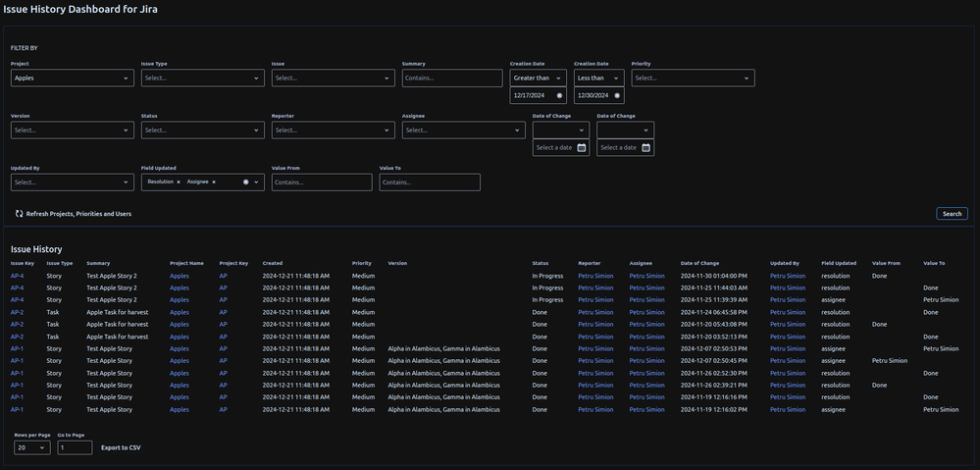Open AP-4 link in 2024-11-30 01:04:00 PM row

[17, 276]
